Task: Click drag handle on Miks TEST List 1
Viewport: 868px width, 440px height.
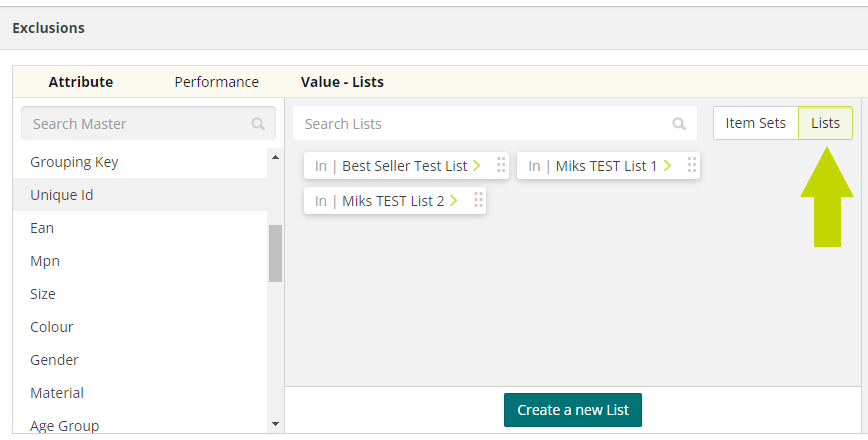Action: 691,165
